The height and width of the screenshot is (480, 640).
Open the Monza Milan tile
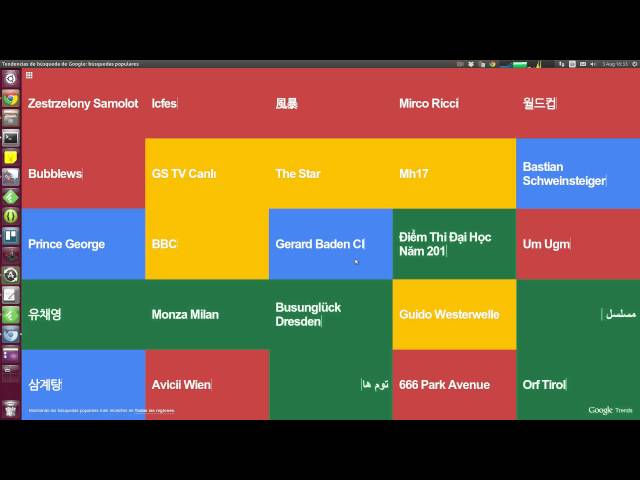click(x=207, y=314)
